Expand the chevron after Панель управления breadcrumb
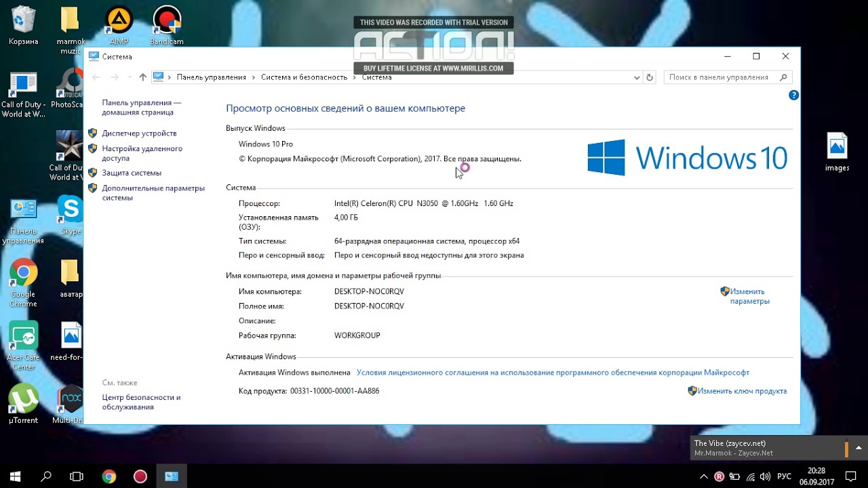 [x=254, y=77]
